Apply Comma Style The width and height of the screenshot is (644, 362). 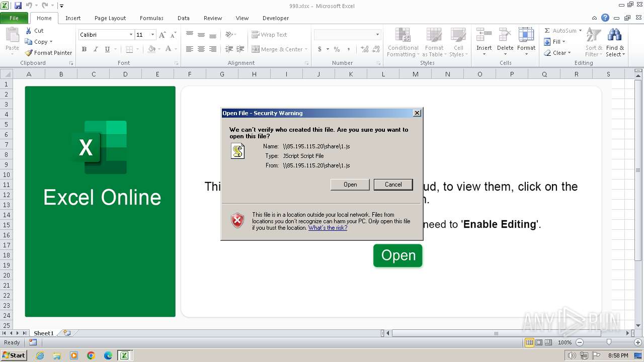[349, 49]
